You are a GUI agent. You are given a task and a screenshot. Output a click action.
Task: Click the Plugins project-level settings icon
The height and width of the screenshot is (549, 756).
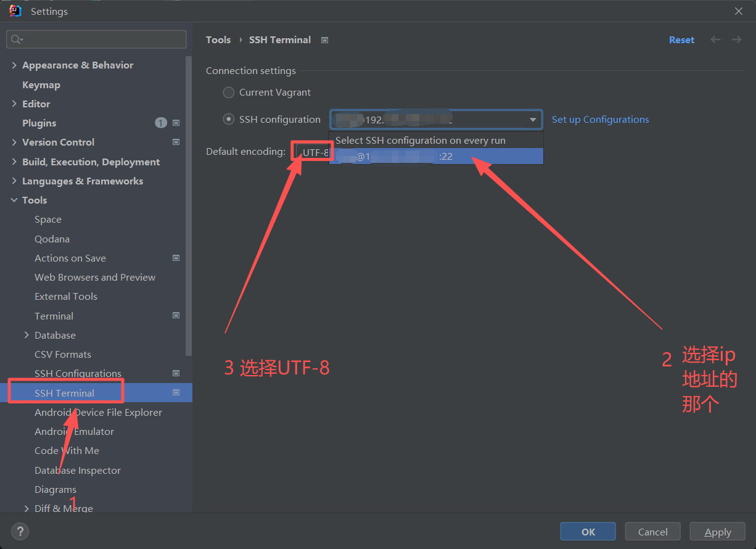tap(176, 123)
